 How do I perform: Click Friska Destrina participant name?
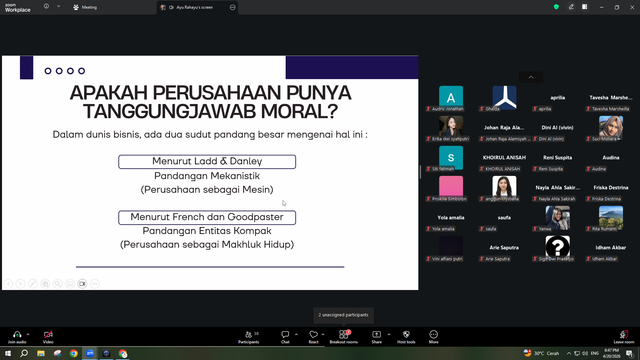[611, 188]
